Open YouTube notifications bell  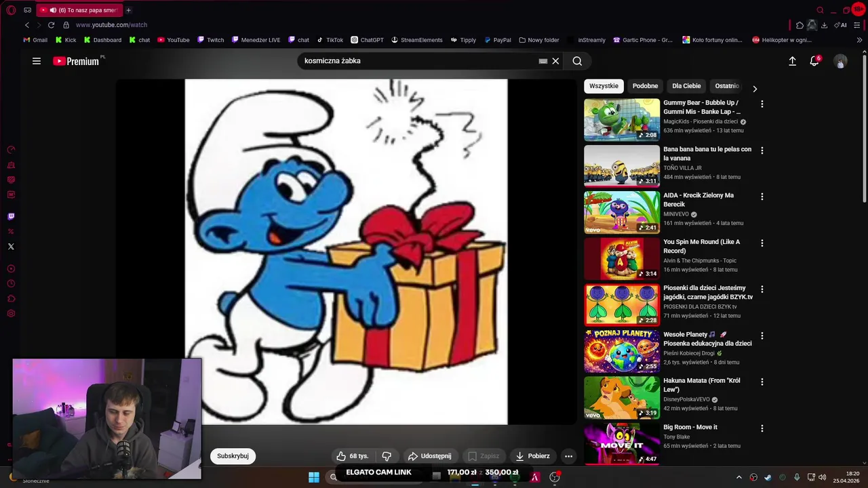click(814, 61)
